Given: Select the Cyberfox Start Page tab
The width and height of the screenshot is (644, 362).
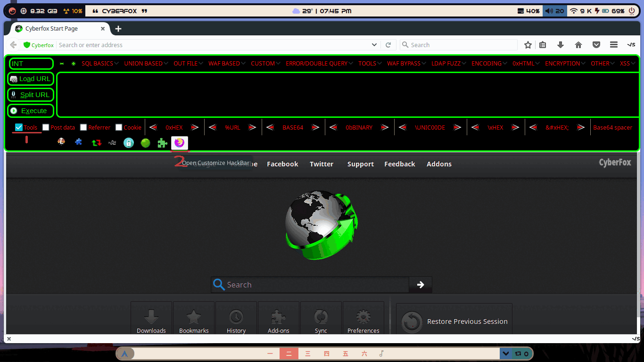Looking at the screenshot, I should 60,29.
